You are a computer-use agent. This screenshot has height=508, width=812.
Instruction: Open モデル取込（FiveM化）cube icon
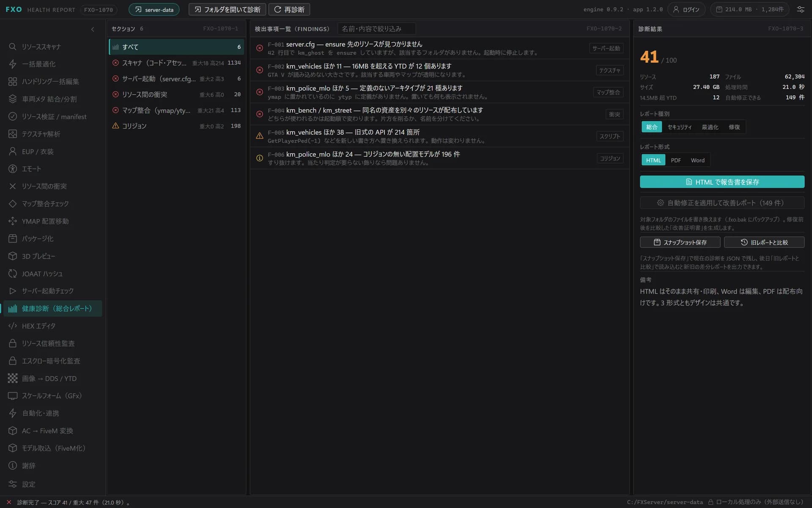(13, 448)
